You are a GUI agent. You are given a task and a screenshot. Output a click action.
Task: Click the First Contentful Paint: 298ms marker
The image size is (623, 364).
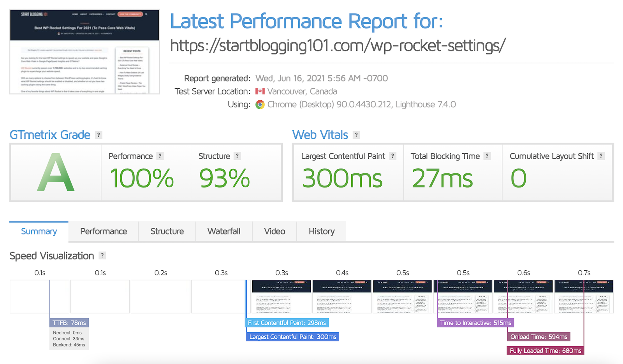(287, 323)
